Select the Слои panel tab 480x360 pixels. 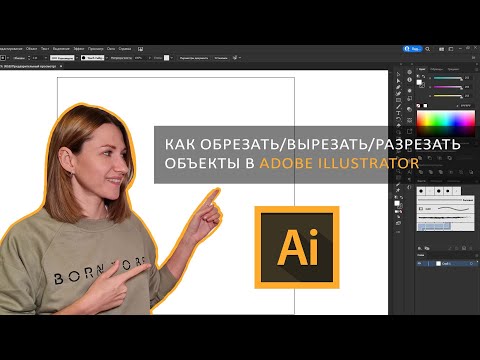coord(421,255)
